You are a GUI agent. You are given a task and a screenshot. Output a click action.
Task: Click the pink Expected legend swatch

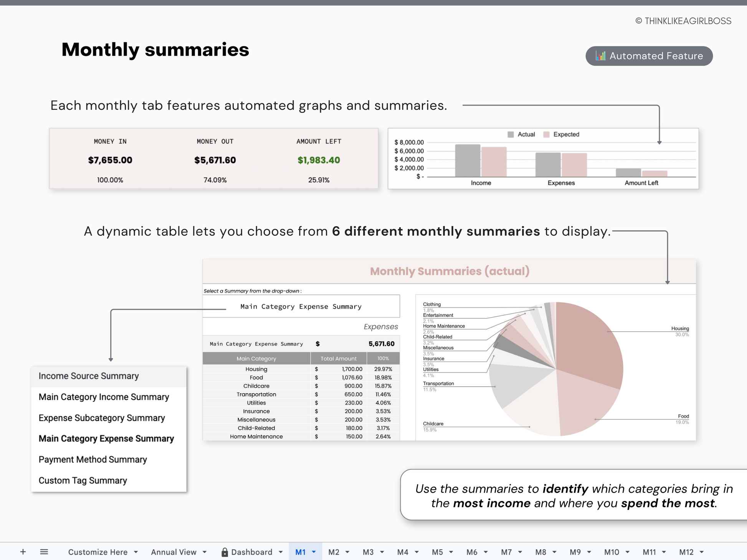pyautogui.click(x=547, y=135)
